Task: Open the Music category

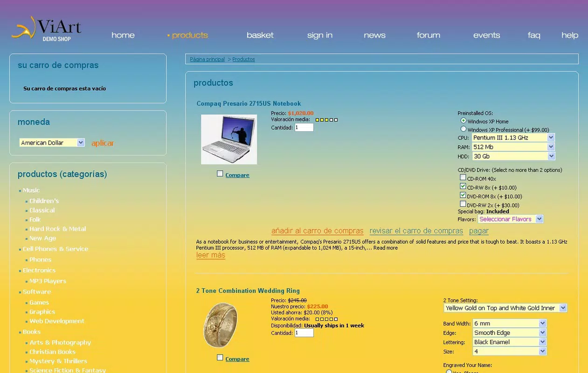Action: coord(31,190)
